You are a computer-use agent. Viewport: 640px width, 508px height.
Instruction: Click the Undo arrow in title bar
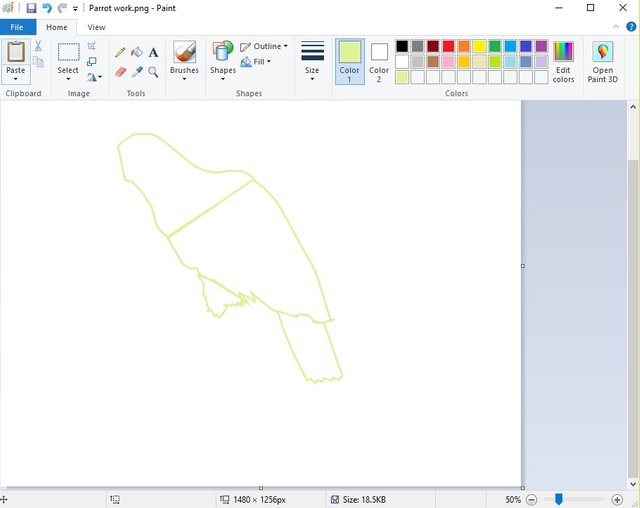47,8
